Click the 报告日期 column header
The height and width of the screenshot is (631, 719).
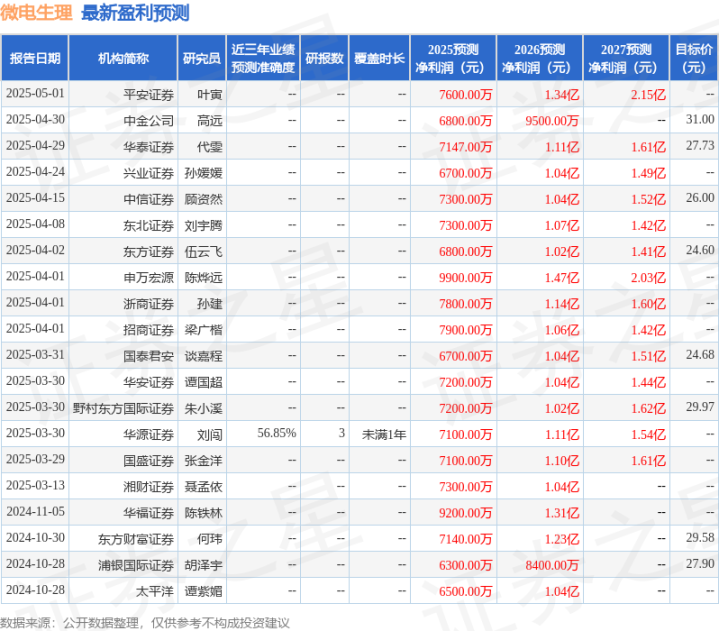(35, 58)
